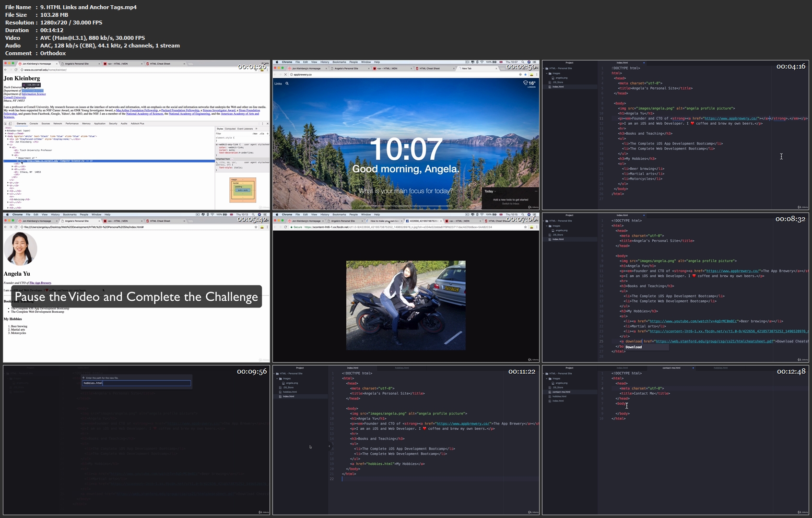Open the Sources tab in DevTools
This screenshot has height=518, width=812.
click(x=46, y=124)
